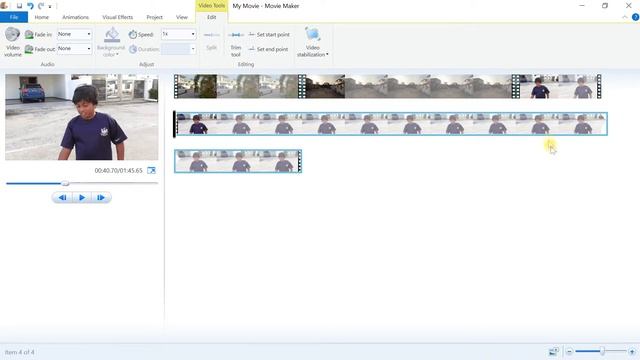Open the quick access toolbar customize arrow
The width and height of the screenshot is (640, 360).
(50, 7)
